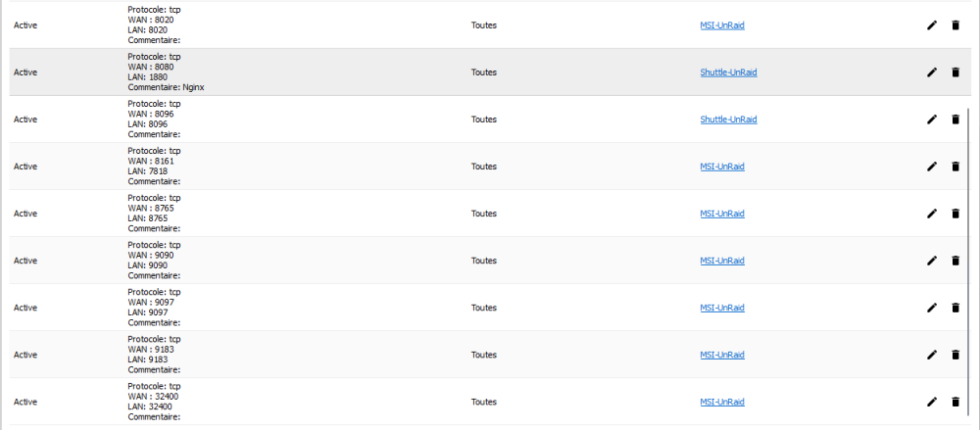The image size is (980, 430).
Task: Open MSI-UnRaid link for port 32400
Action: pos(722,402)
